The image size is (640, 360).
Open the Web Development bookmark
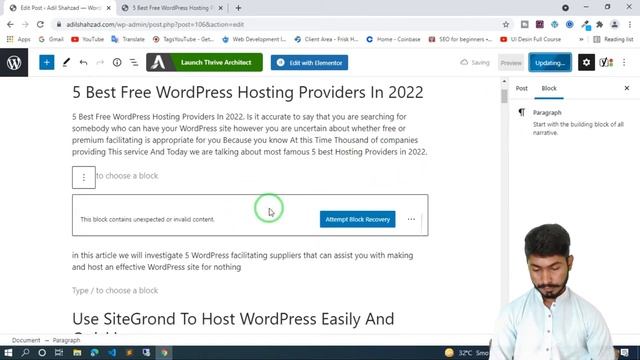[254, 39]
